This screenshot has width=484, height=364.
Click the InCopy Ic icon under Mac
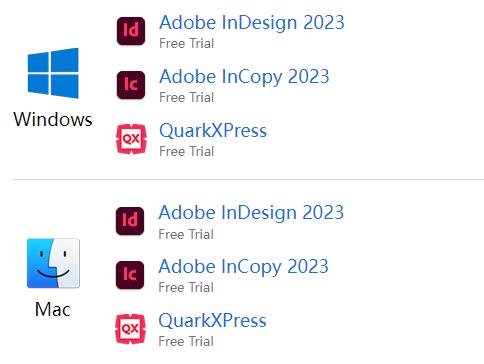tap(130, 275)
